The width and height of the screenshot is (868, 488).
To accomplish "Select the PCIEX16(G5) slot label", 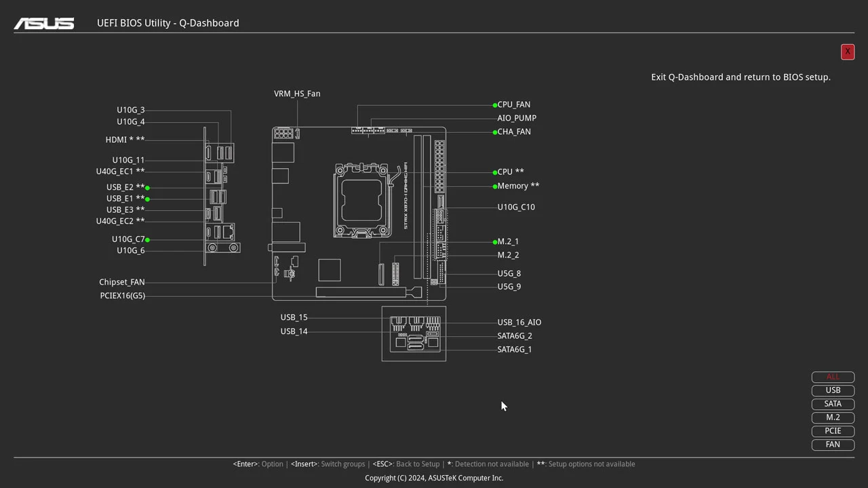I will 122,296.
